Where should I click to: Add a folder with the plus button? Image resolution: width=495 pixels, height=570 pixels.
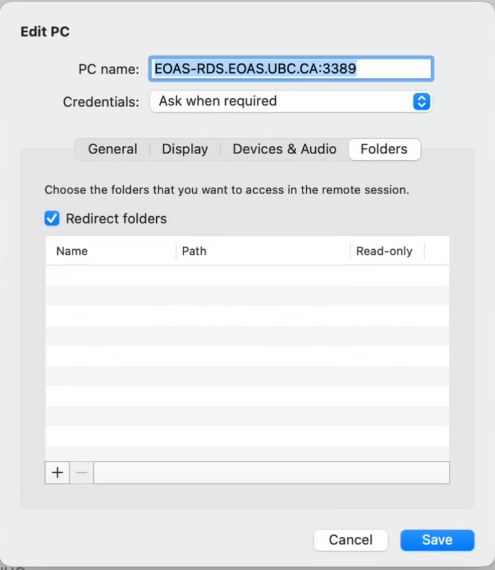point(57,473)
